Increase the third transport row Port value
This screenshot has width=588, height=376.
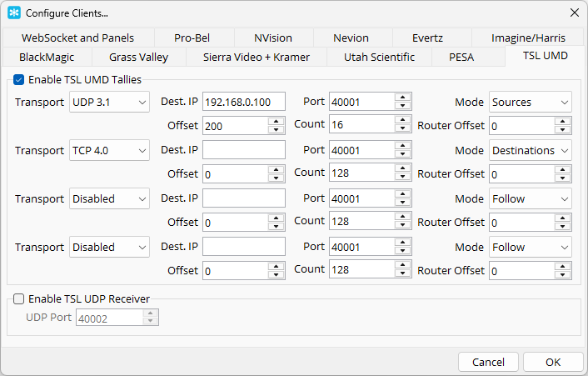click(403, 194)
